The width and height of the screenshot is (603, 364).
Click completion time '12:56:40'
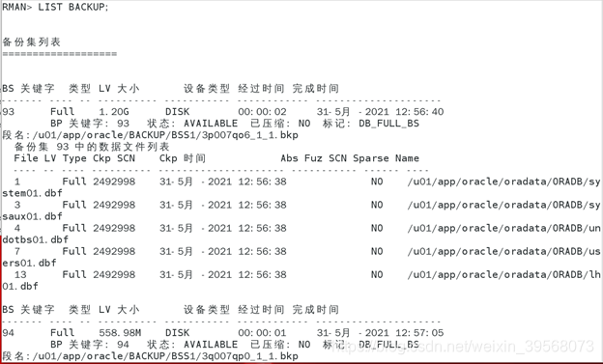[419, 112]
